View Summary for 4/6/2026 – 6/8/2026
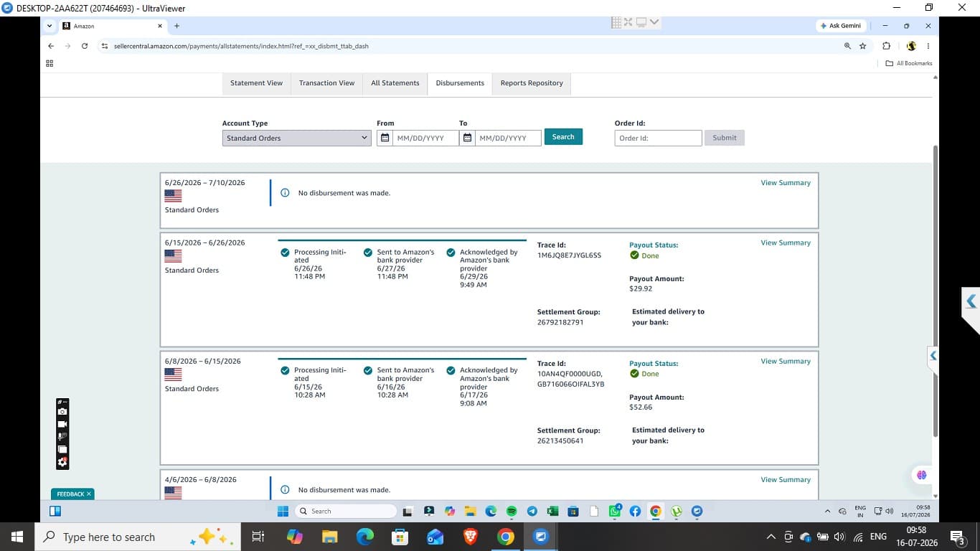This screenshot has width=980, height=551. tap(786, 479)
